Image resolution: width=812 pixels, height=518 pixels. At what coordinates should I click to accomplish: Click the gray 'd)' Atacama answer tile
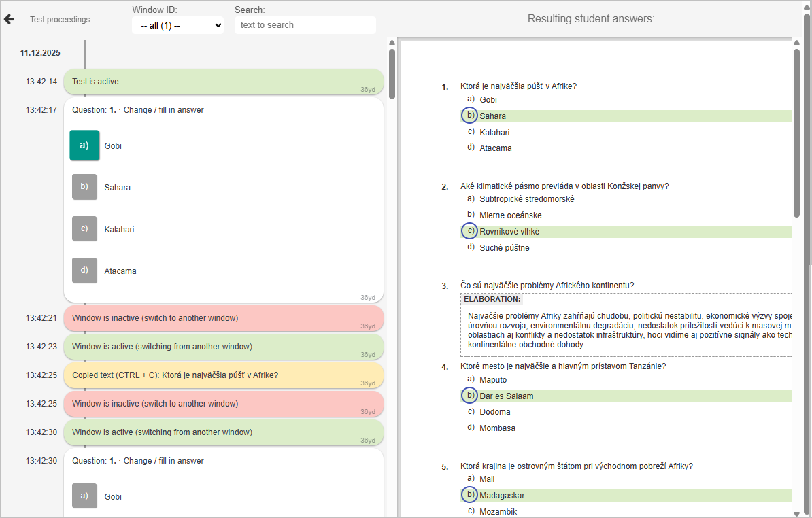tap(84, 271)
